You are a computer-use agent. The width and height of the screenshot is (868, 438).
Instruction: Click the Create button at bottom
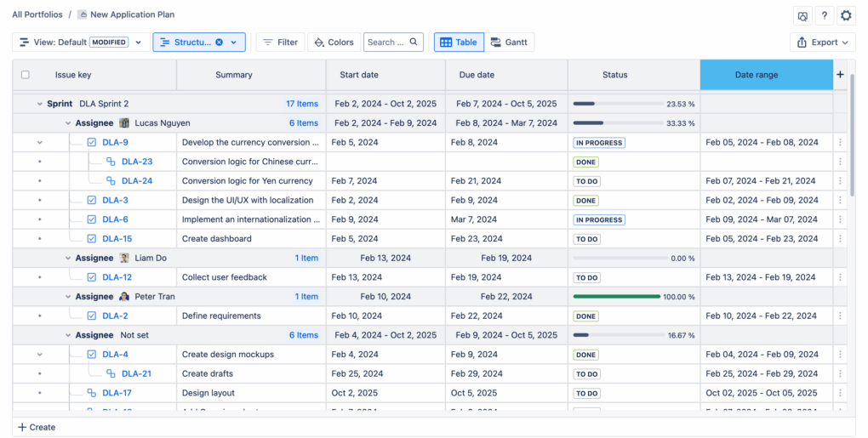37,427
